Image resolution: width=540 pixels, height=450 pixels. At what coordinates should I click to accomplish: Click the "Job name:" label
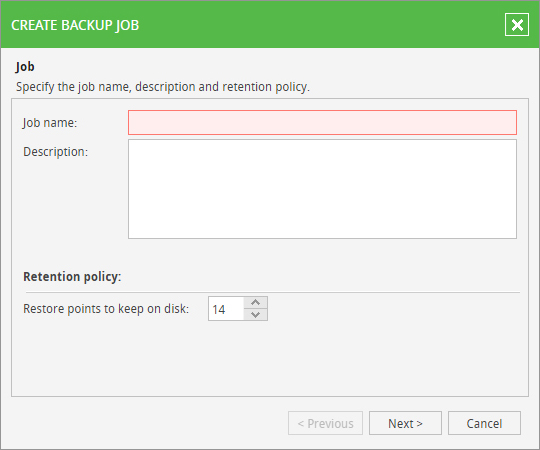50,123
